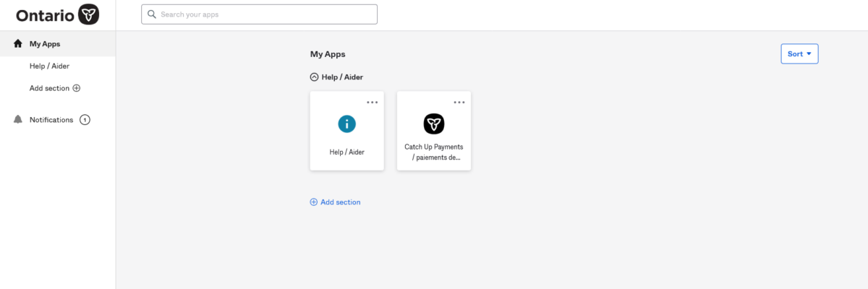Click the Notifications bell icon
Screen dimensions: 868x289
[18, 120]
